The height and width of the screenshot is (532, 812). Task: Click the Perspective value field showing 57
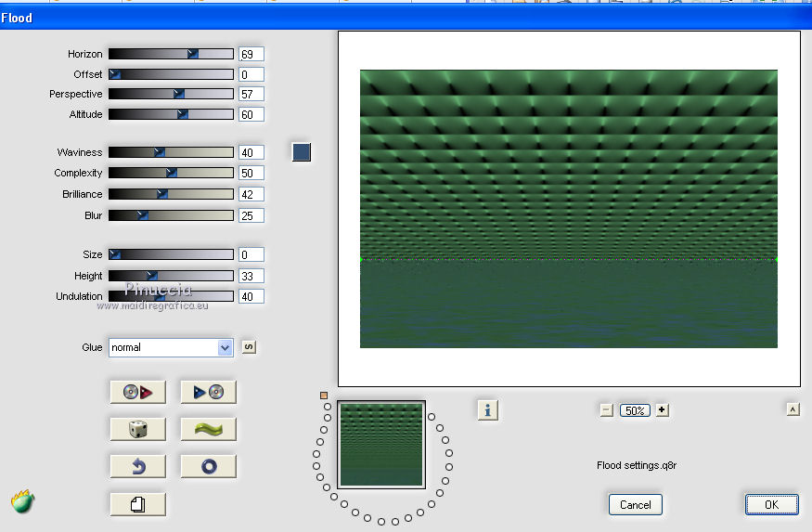click(x=251, y=94)
